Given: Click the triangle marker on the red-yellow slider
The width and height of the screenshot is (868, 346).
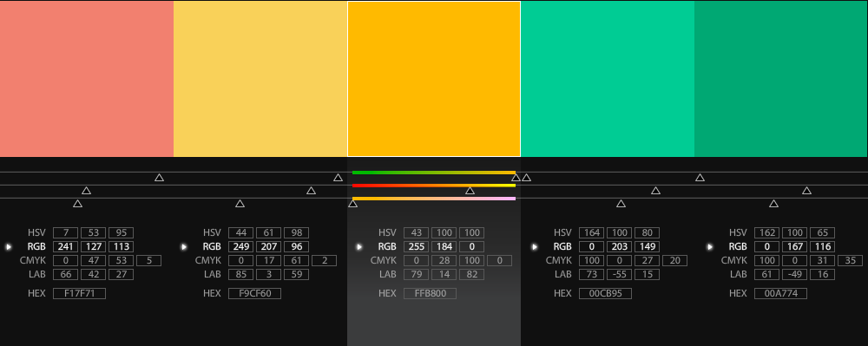Looking at the screenshot, I should [x=470, y=191].
